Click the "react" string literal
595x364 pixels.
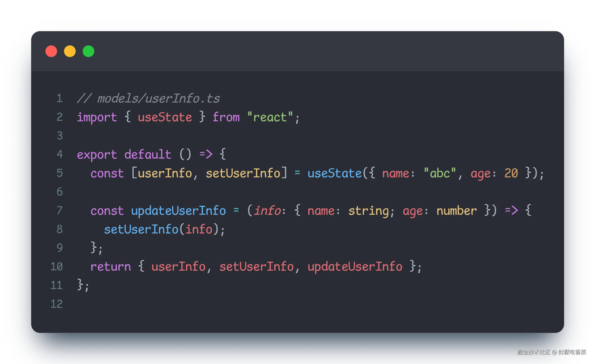pos(270,117)
